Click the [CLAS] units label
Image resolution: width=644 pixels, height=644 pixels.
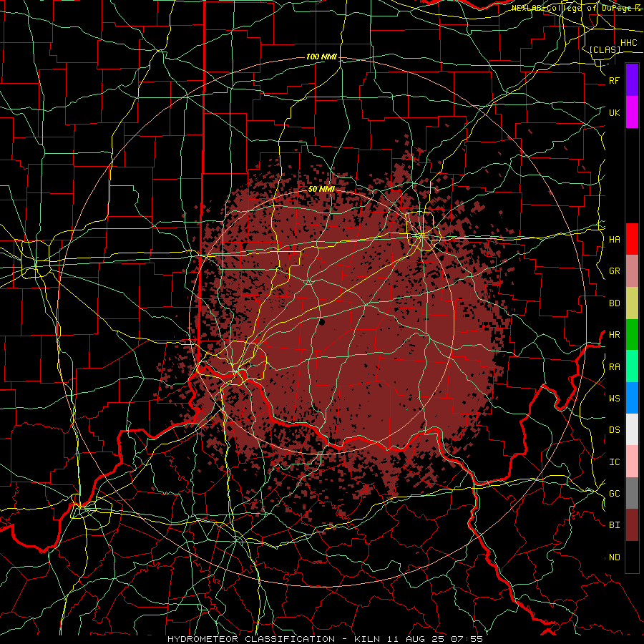605,50
